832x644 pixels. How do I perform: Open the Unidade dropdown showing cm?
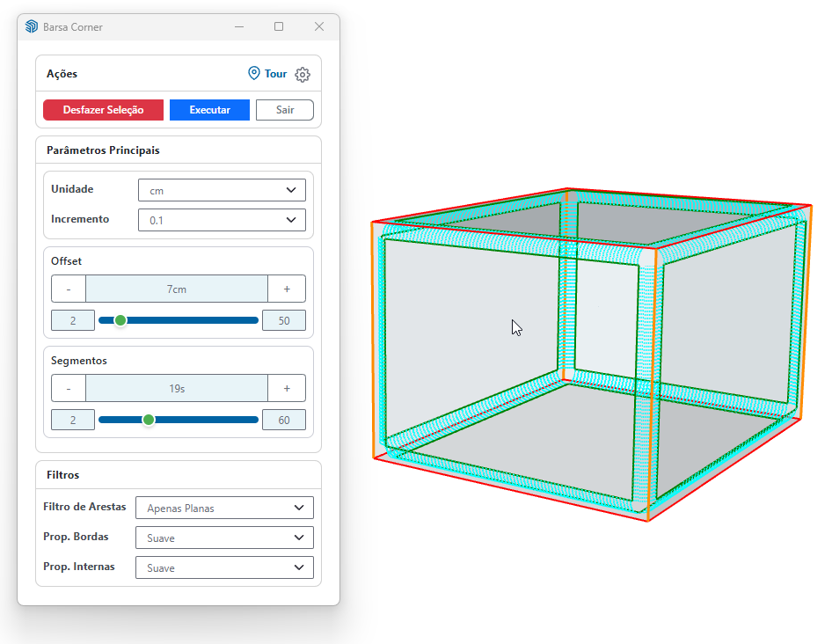[x=222, y=190]
